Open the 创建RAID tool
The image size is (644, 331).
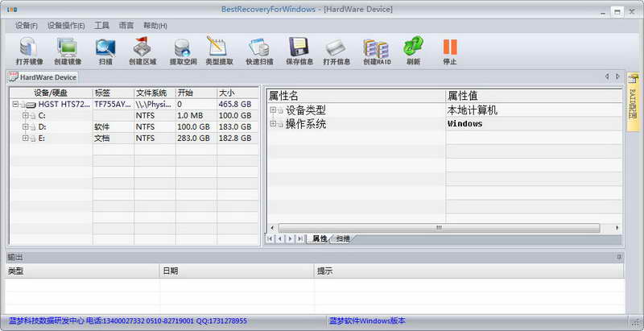377,52
